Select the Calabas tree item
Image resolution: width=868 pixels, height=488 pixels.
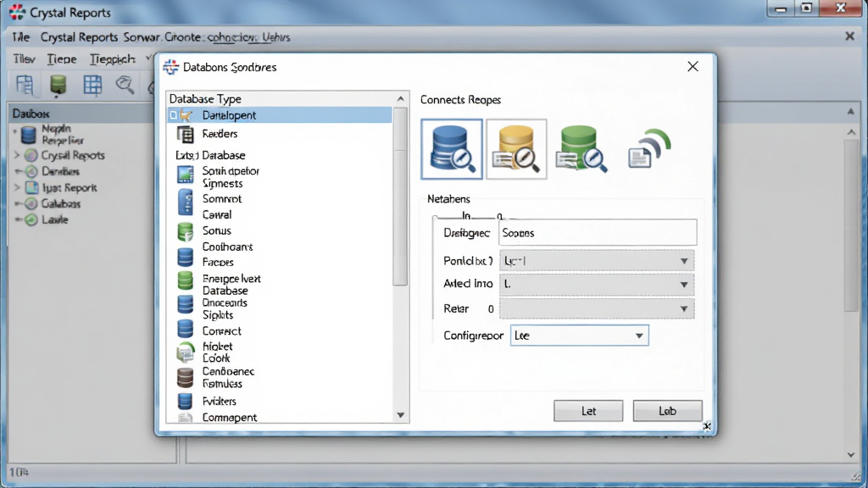click(61, 203)
